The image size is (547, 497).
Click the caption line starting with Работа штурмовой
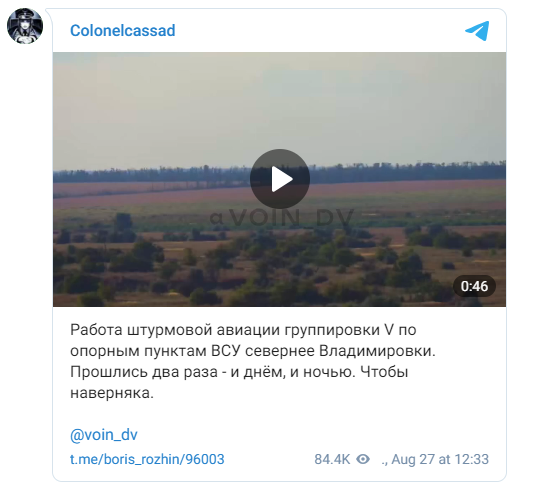point(243,330)
